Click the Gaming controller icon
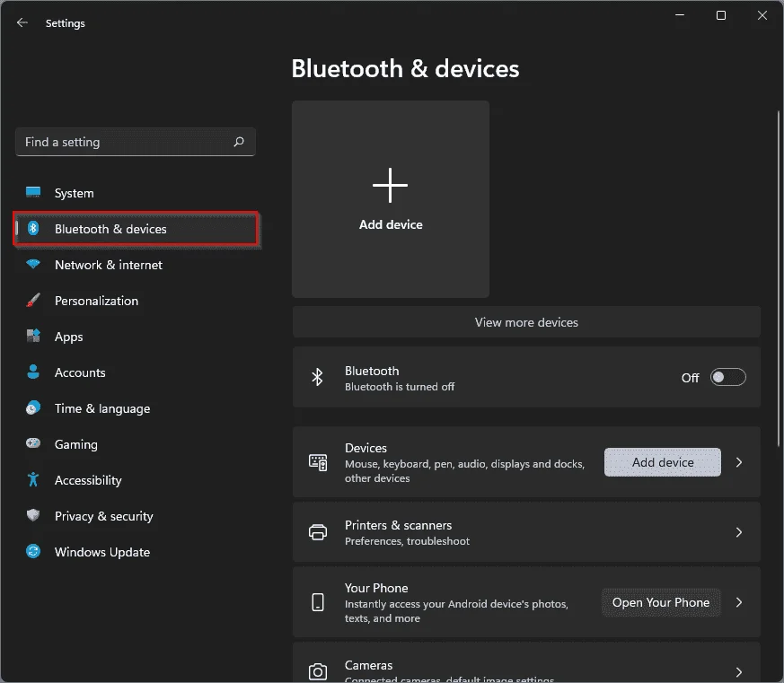Screen dimensions: 784x683 (33, 443)
